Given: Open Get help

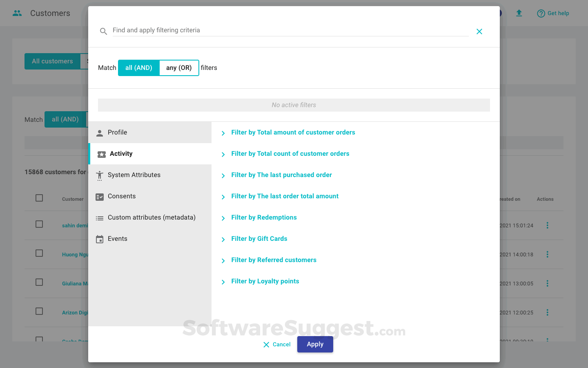Looking at the screenshot, I should (553, 13).
